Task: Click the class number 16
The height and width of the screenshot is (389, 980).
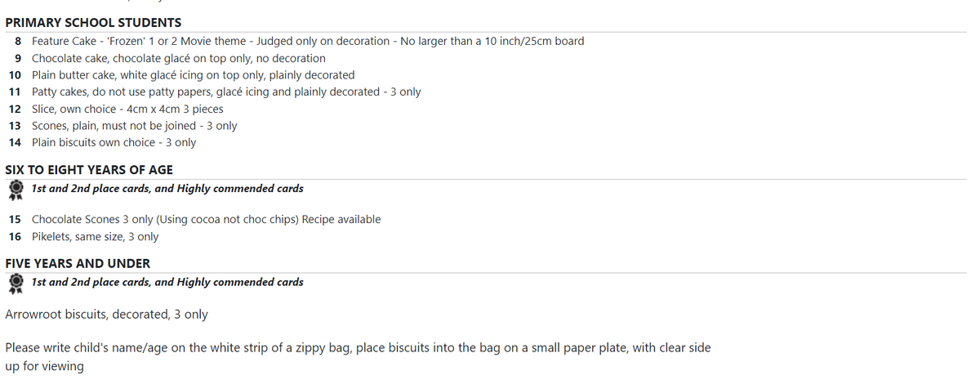Action: [15, 236]
